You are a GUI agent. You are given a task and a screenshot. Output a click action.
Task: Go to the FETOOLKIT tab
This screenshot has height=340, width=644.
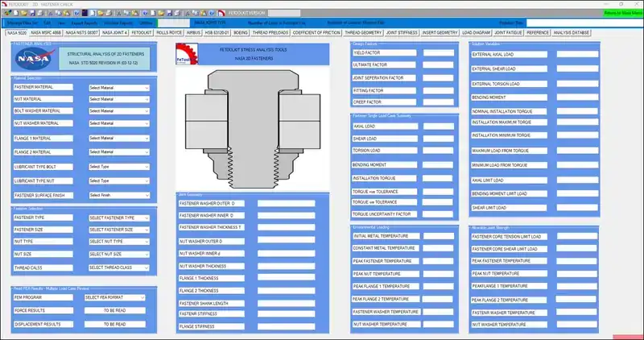[142, 32]
